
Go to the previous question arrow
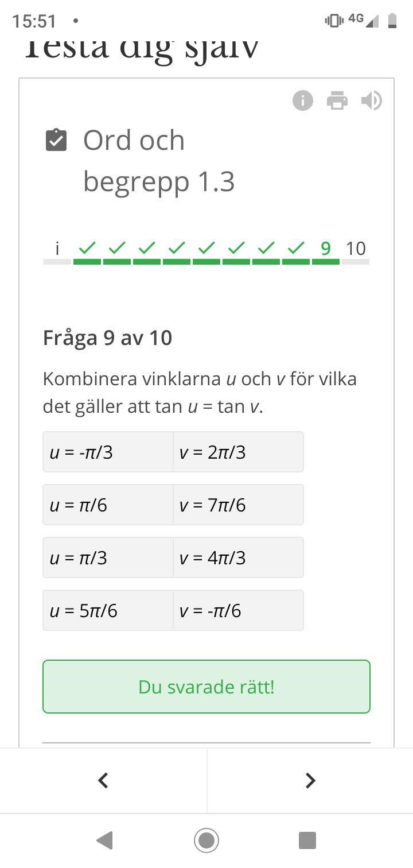click(x=103, y=781)
